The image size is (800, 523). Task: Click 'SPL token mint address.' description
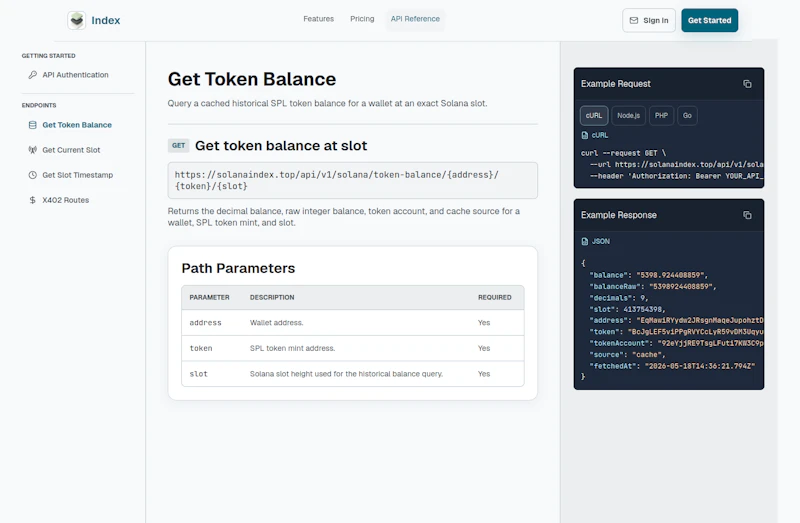click(292, 348)
